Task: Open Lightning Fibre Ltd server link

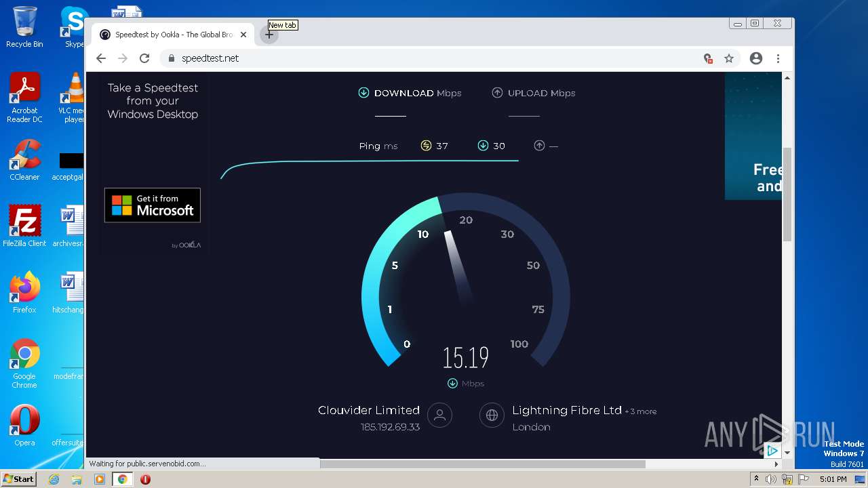Action: point(567,410)
